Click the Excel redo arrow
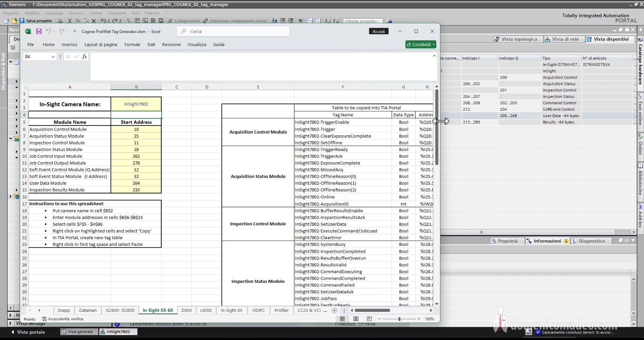The width and height of the screenshot is (644, 340). [62, 31]
